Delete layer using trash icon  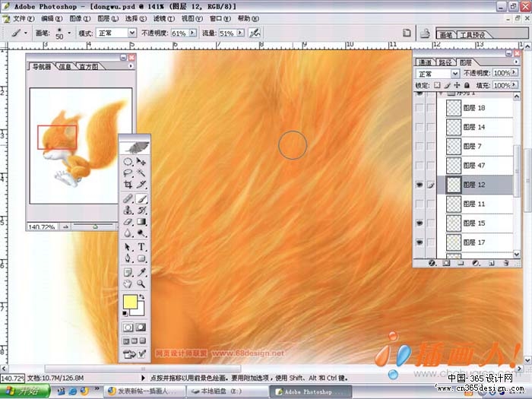coord(506,263)
